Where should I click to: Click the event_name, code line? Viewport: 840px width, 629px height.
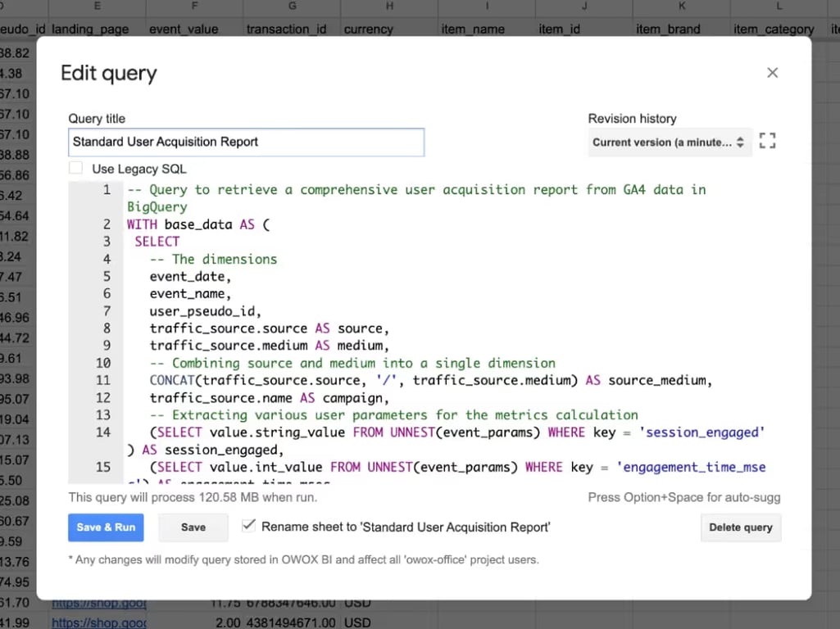click(x=190, y=294)
